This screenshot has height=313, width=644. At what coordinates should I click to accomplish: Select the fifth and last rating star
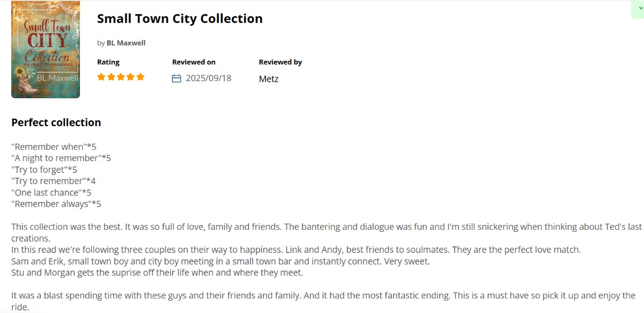[141, 77]
